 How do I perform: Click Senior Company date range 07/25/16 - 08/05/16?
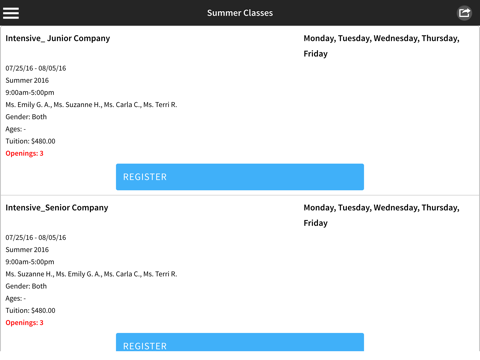pos(36,238)
